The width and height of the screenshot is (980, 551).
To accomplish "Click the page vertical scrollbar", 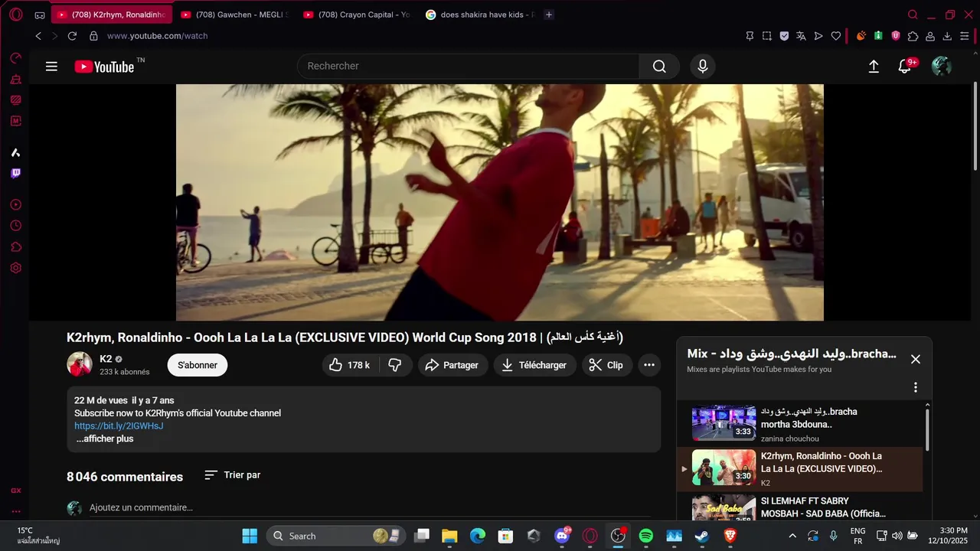I will (x=975, y=126).
